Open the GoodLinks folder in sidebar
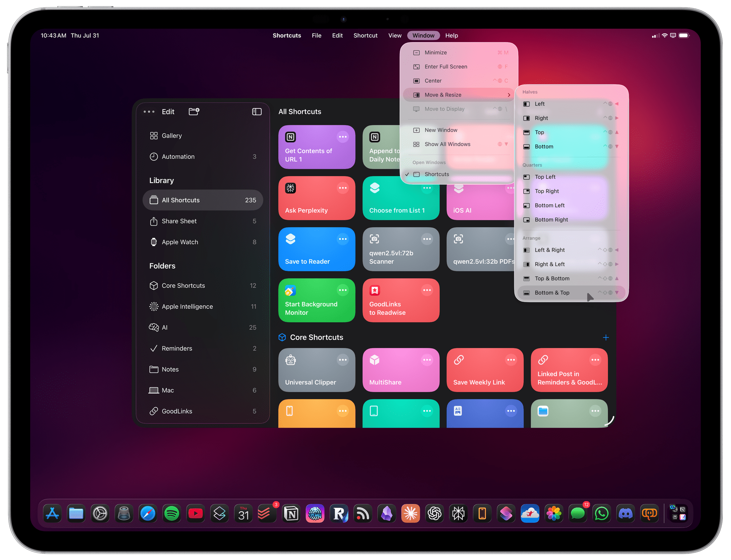 click(x=203, y=411)
